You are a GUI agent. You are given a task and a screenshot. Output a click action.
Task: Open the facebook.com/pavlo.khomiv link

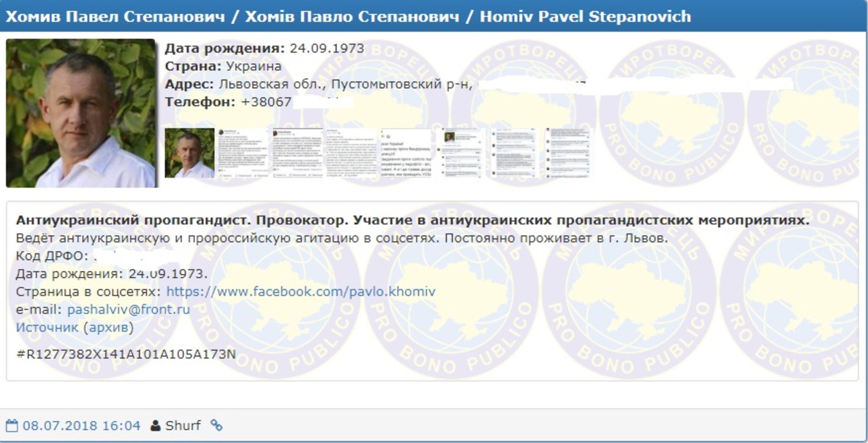click(301, 292)
